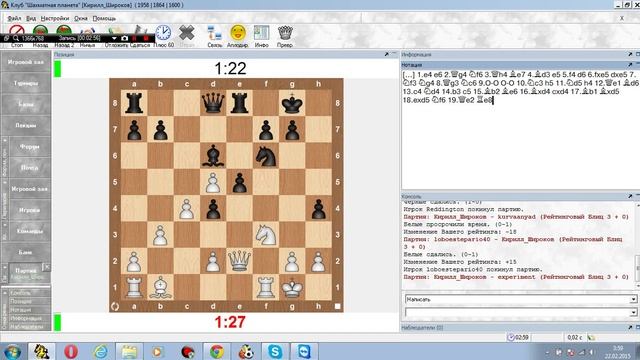
Task: Pin the Информация panel
Action: pos(630,54)
